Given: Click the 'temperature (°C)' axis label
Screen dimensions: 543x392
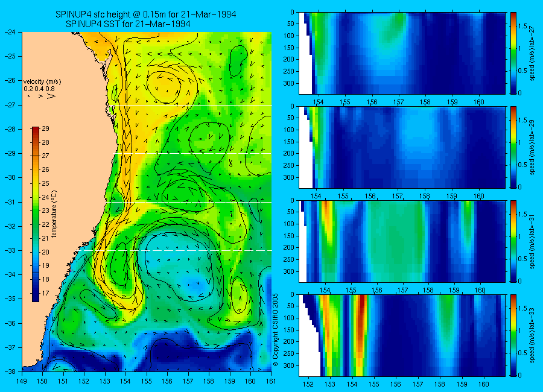Looking at the screenshot, I should [54, 214].
